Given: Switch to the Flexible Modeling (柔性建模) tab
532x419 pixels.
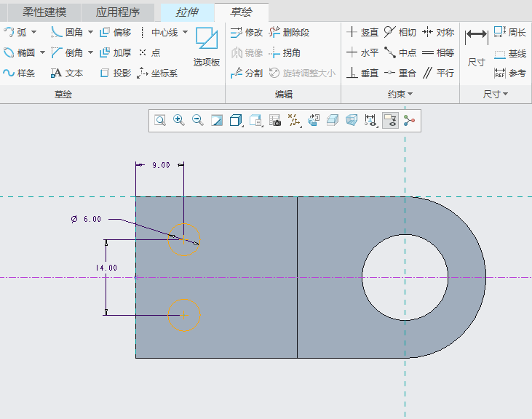Looking at the screenshot, I should point(44,12).
